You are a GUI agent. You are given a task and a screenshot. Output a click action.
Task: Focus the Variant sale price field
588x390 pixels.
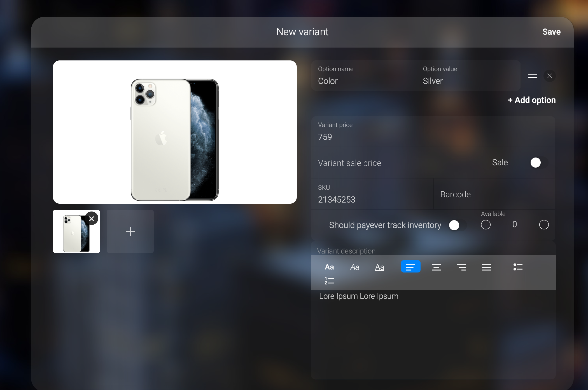[392, 163]
